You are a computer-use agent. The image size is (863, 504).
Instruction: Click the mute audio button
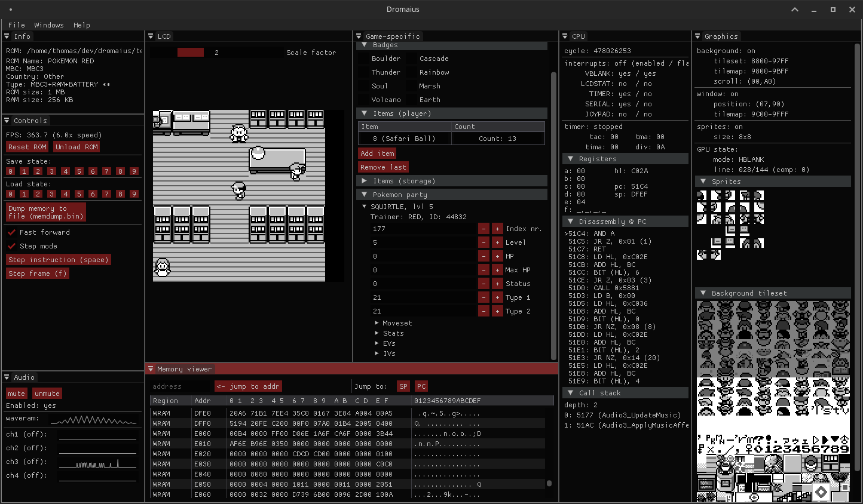(x=16, y=394)
